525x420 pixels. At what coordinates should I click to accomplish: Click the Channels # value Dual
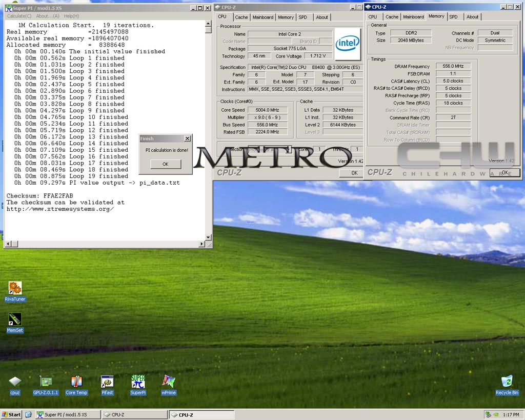point(495,33)
